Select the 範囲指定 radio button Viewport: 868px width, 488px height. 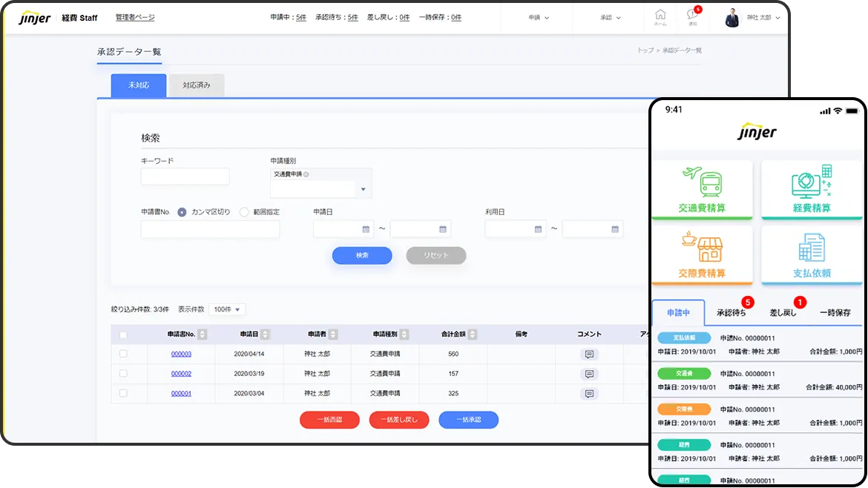(244, 212)
